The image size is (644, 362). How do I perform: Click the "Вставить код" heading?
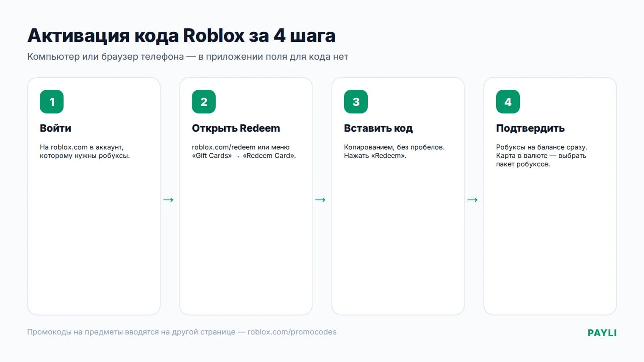[x=378, y=128]
